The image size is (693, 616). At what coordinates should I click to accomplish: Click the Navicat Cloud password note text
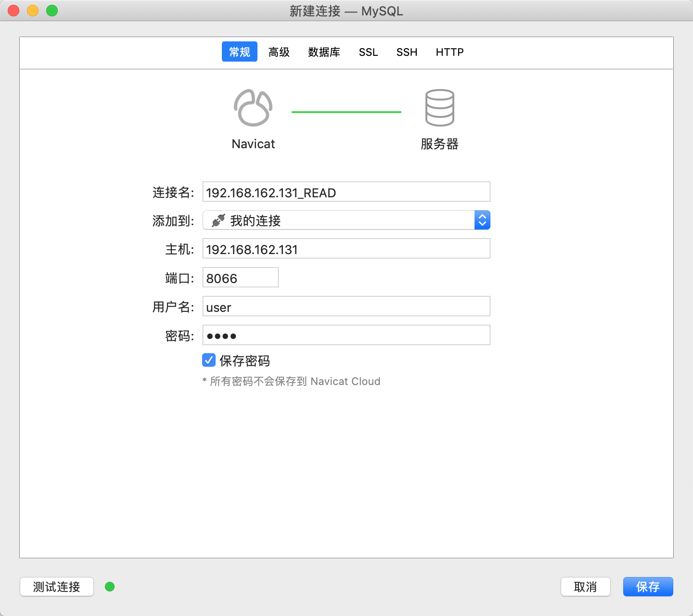(x=292, y=381)
